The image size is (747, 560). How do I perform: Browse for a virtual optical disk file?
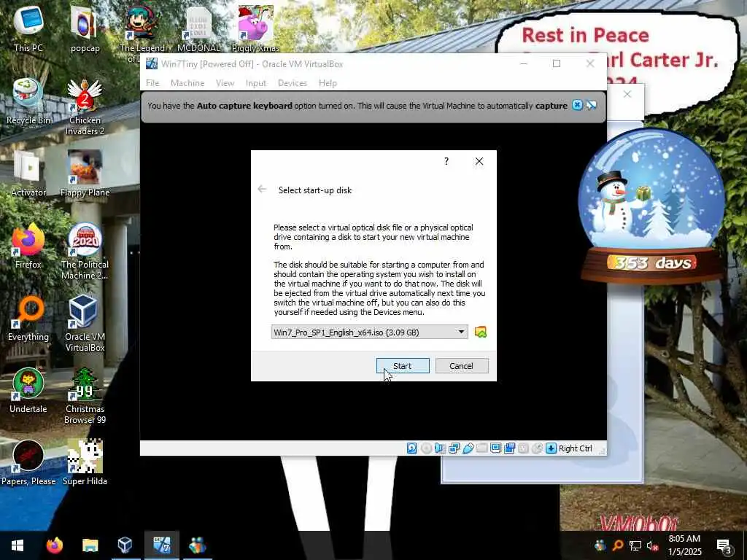[481, 332]
